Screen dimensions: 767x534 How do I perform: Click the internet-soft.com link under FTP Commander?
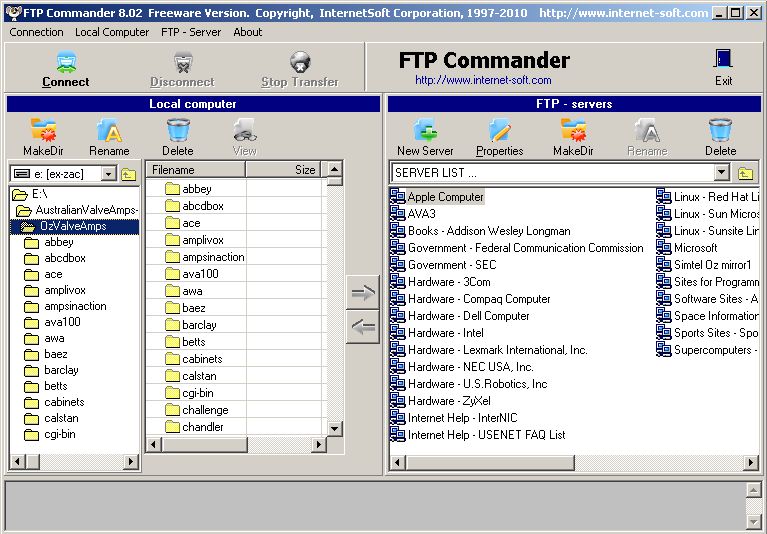483,80
